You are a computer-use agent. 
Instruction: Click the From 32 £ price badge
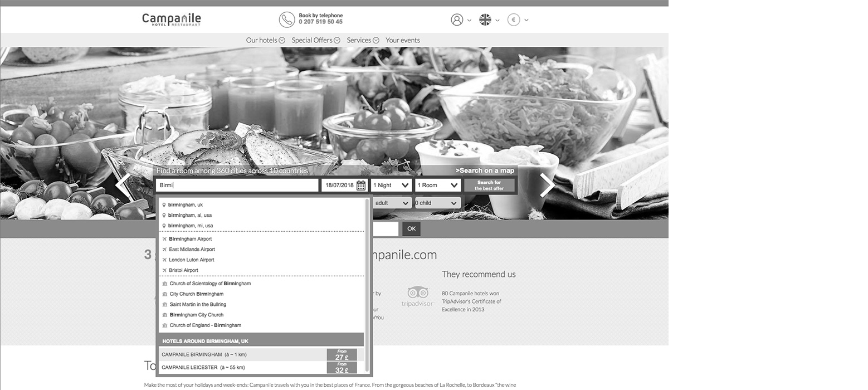(x=342, y=368)
